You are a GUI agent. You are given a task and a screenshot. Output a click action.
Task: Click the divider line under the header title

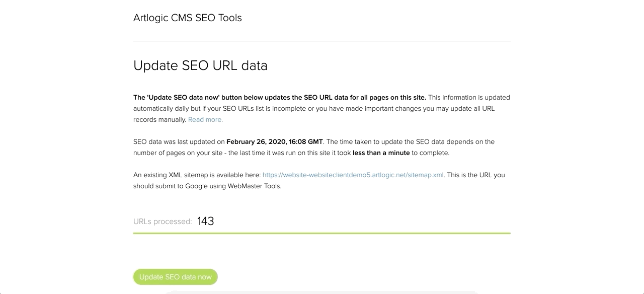tap(322, 41)
